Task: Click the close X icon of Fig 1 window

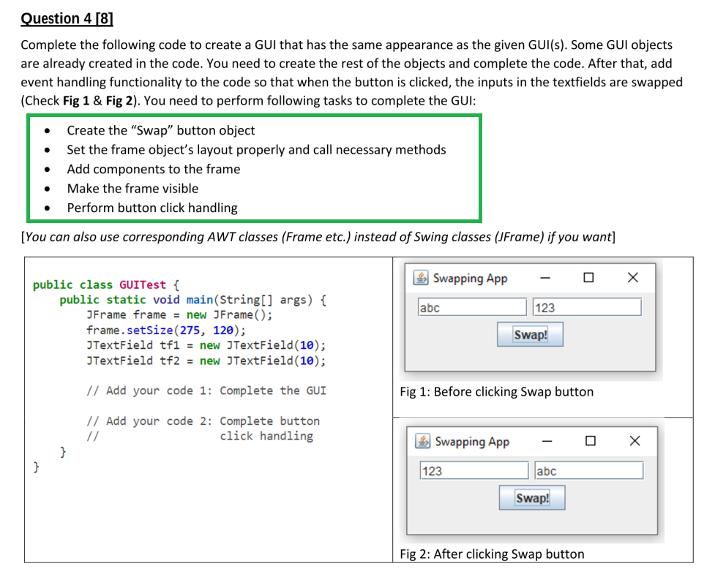Action: (x=632, y=278)
